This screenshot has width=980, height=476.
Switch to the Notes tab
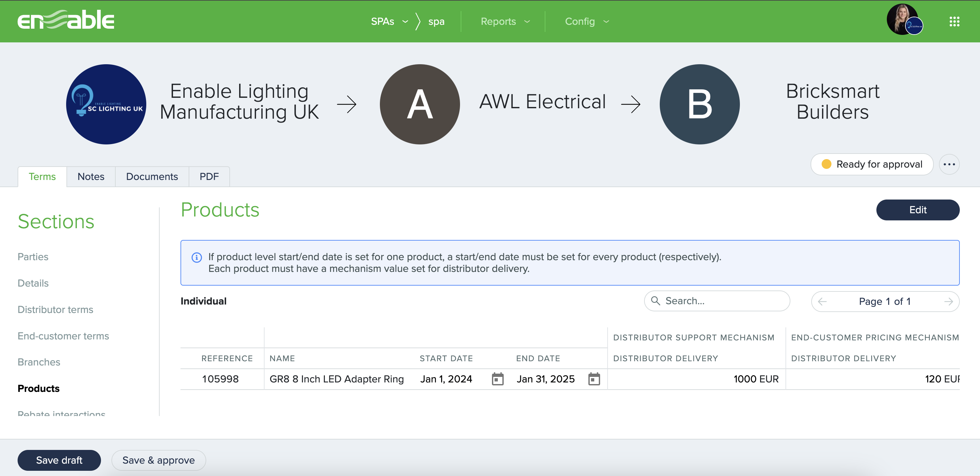coord(91,177)
